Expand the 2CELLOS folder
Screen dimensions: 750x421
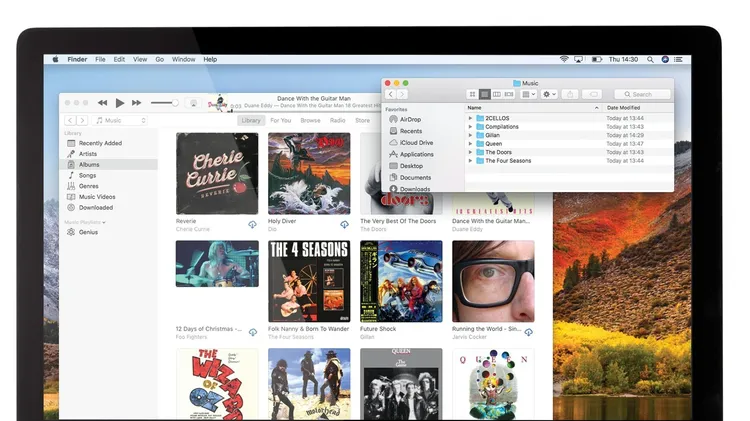click(x=470, y=118)
